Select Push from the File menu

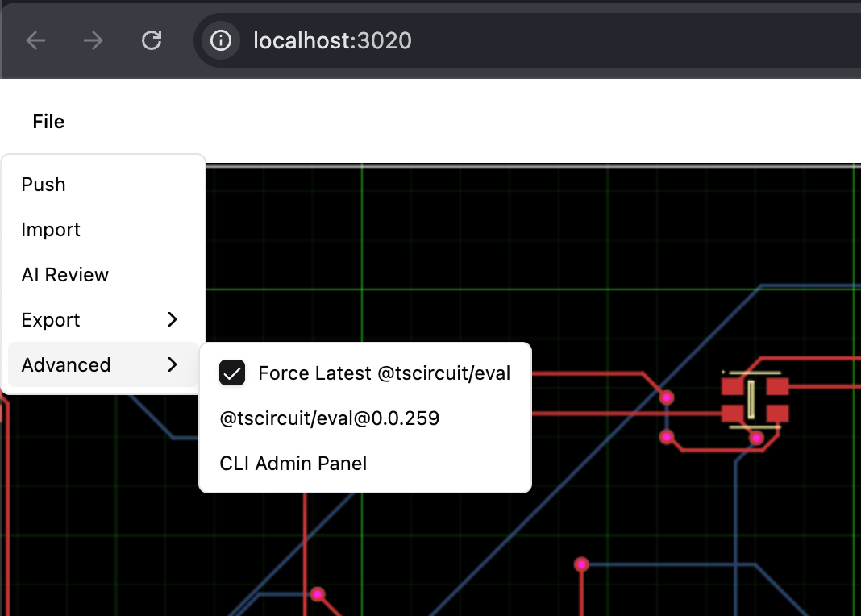pos(44,184)
